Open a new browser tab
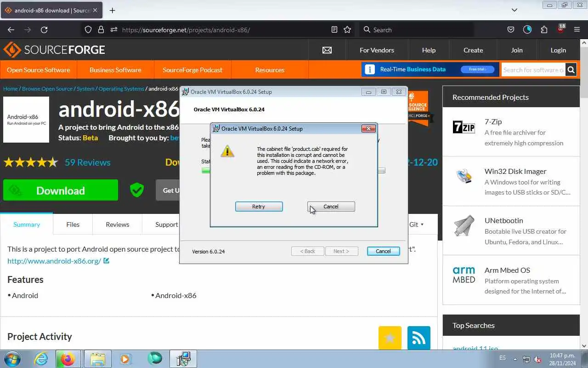588x368 pixels. click(112, 10)
